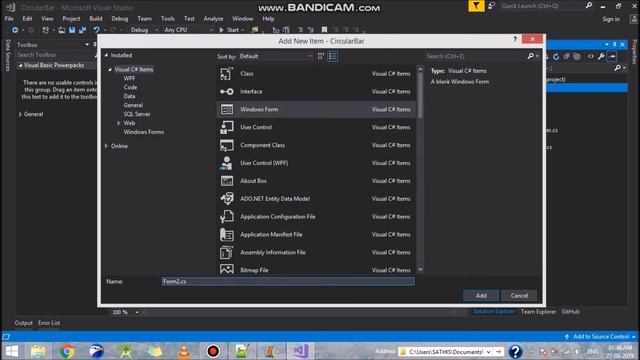Select the Bitmap File template

point(316,269)
